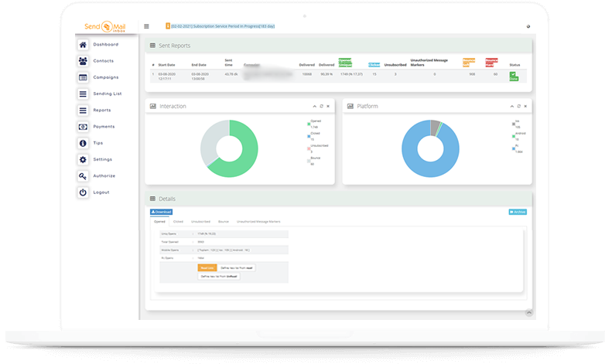The image size is (605, 364).
Task: Open Payments via the money icon
Action: tap(84, 127)
